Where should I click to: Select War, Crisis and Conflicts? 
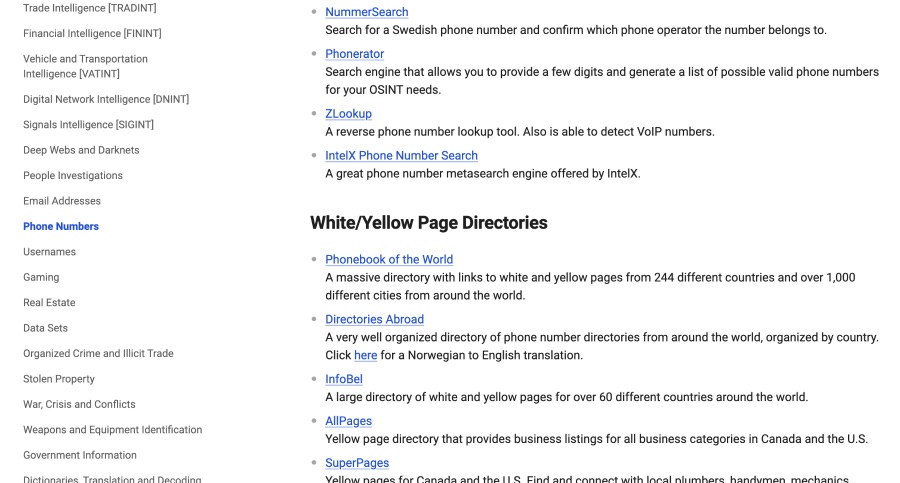[79, 404]
